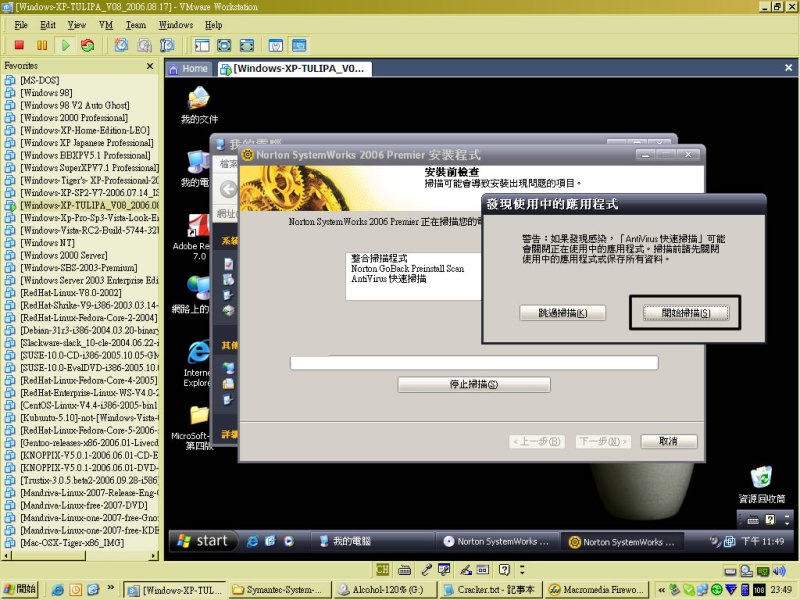The width and height of the screenshot is (800, 600).
Task: Select [MS-DOS] in Favorites
Action: (x=40, y=80)
